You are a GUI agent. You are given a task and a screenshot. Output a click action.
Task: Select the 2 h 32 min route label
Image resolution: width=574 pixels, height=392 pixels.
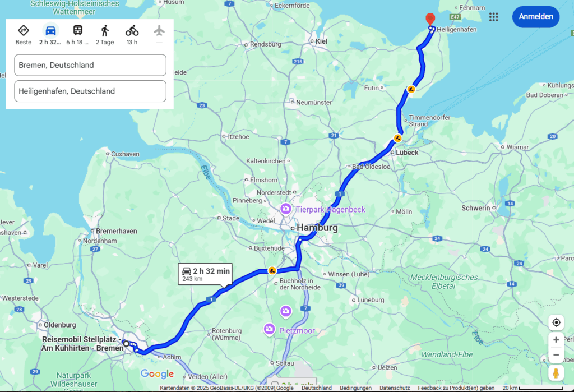click(205, 274)
